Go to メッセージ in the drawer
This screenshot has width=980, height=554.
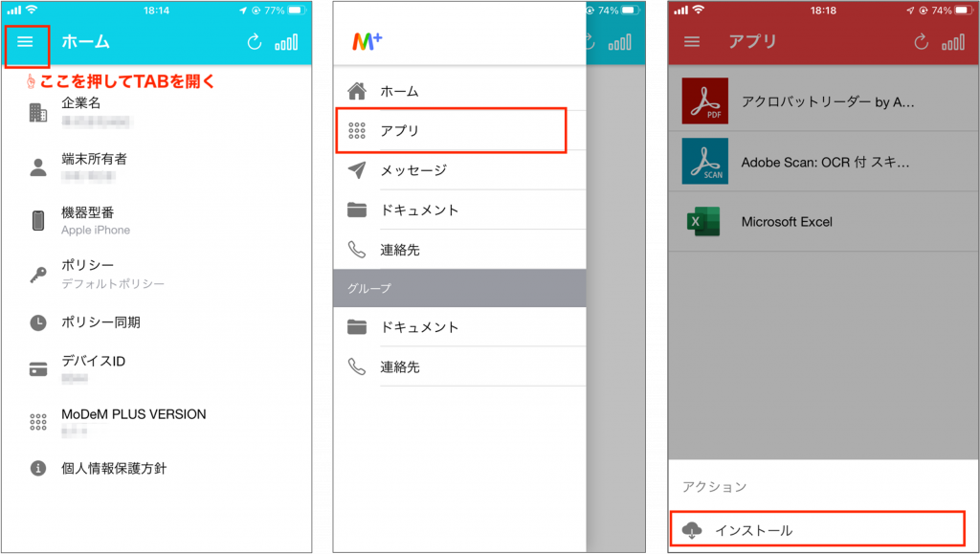click(413, 170)
